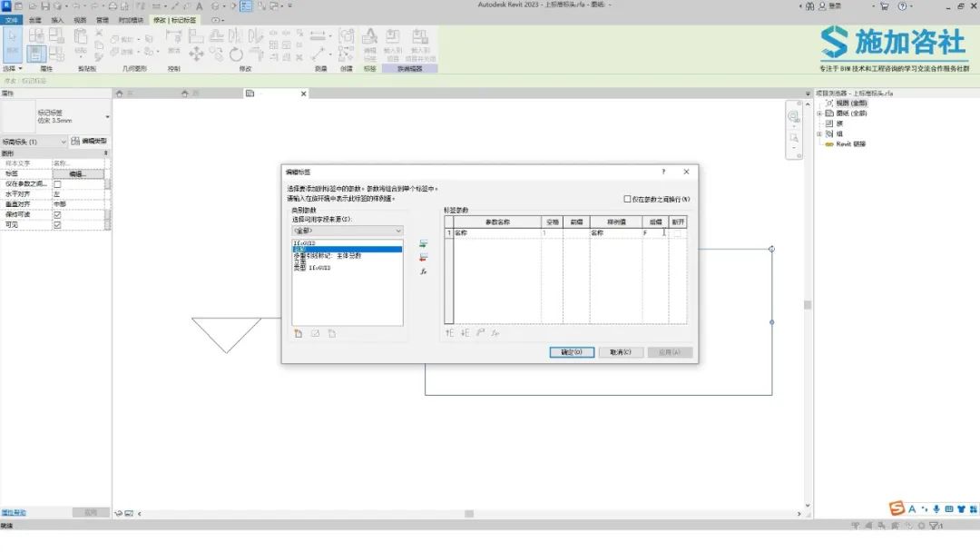Screen dimensions: 980x552
Task: Click new parameter icon under field list
Action: pos(299,334)
